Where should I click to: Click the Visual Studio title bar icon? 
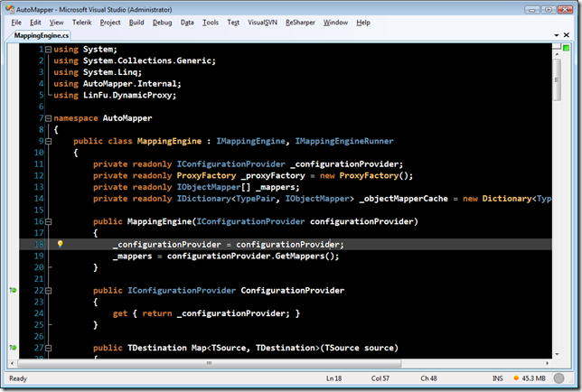[x=10, y=9]
